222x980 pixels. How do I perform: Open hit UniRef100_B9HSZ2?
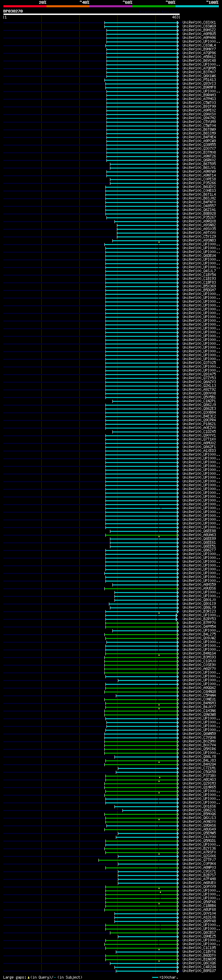pyautogui.click(x=199, y=30)
